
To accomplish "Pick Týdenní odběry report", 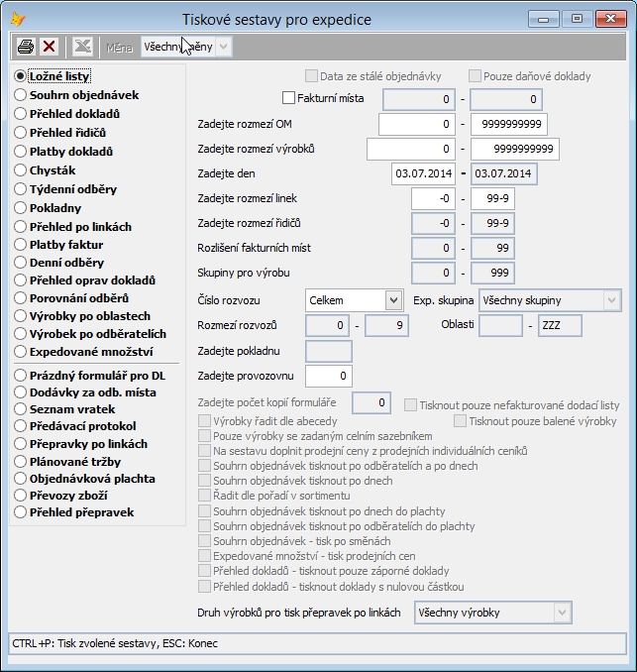I will click(20, 189).
